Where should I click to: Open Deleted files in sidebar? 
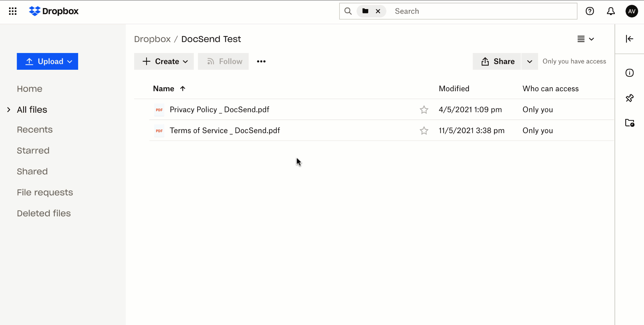coord(44,213)
